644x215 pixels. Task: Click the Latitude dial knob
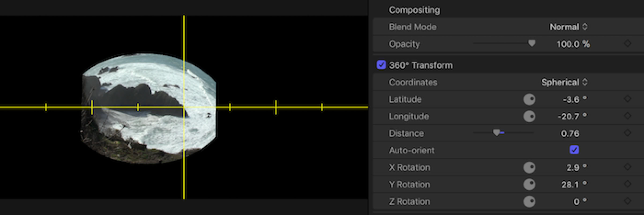coord(529,99)
